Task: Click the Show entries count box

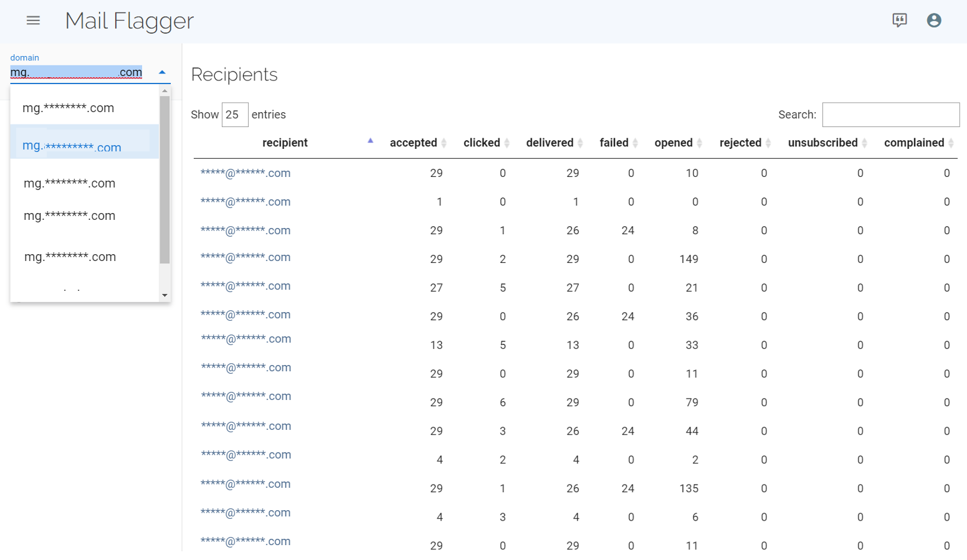Action: tap(235, 115)
